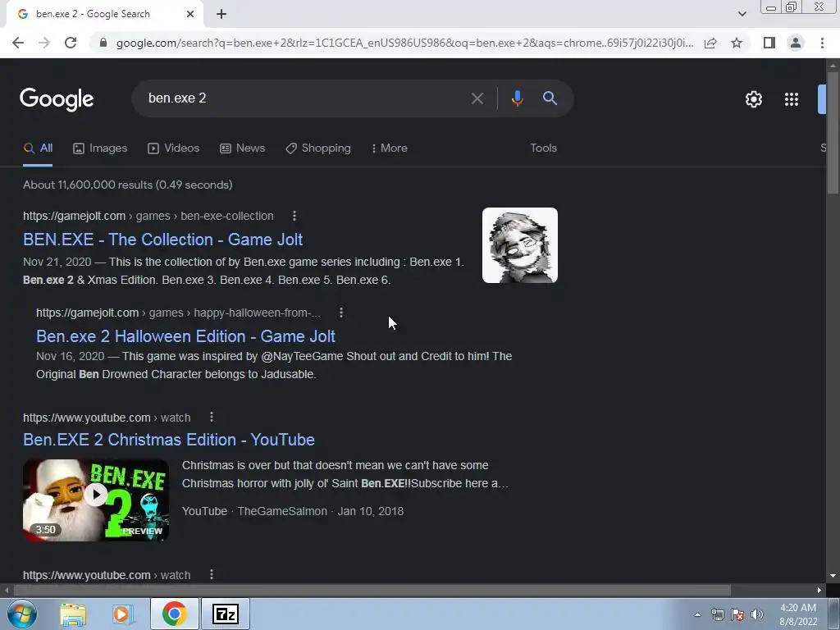The image size is (840, 630).
Task: Bookmark this tab with the star icon
Action: [x=737, y=43]
